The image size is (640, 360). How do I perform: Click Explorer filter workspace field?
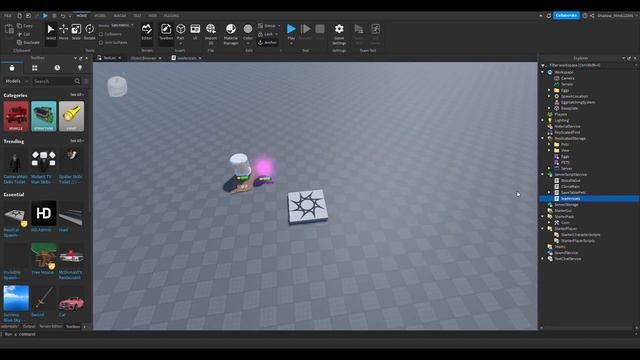coord(588,65)
